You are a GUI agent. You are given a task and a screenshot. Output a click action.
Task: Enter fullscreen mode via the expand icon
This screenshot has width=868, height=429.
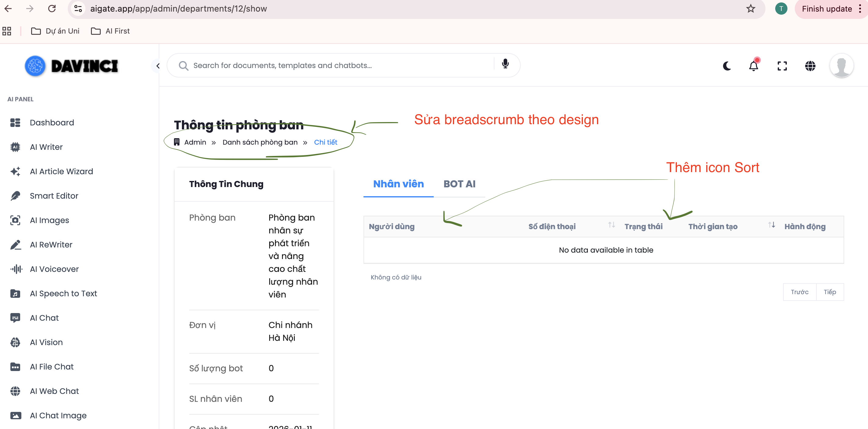782,66
